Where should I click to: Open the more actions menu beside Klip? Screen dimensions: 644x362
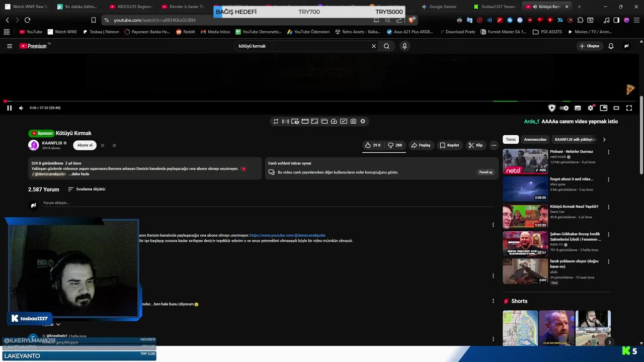[494, 145]
